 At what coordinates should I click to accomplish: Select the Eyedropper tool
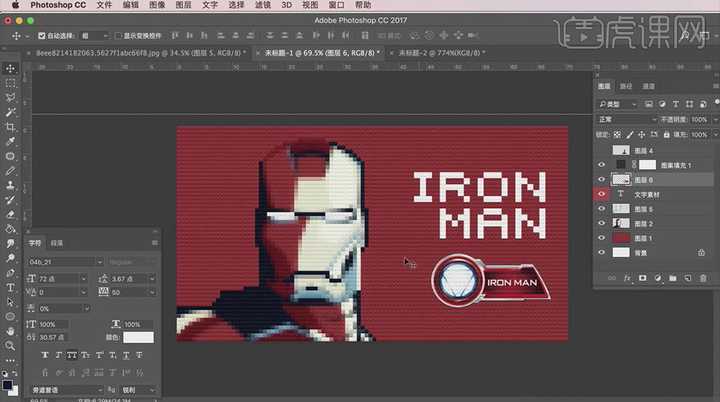(x=10, y=142)
